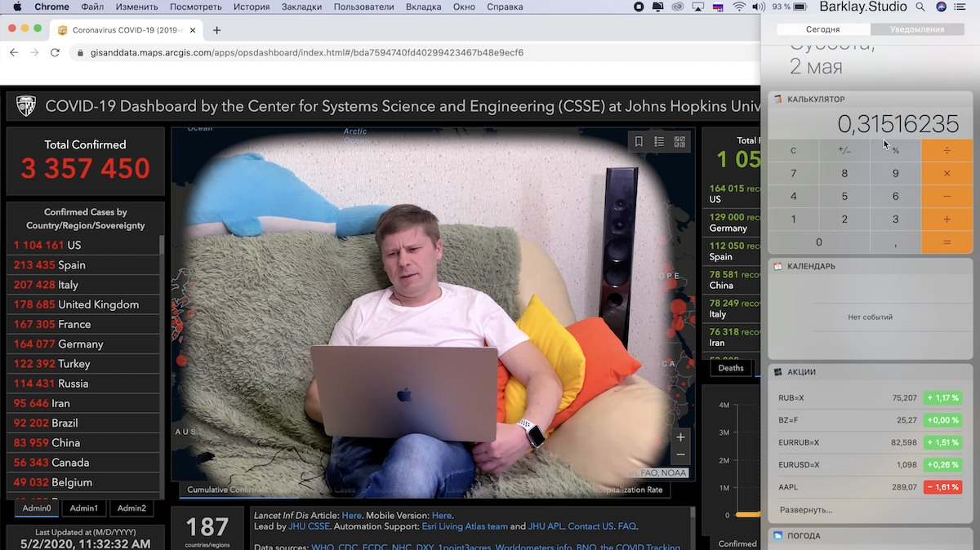This screenshot has width=980, height=550.
Task: Click the Калькулятор widget header
Action: coord(871,99)
